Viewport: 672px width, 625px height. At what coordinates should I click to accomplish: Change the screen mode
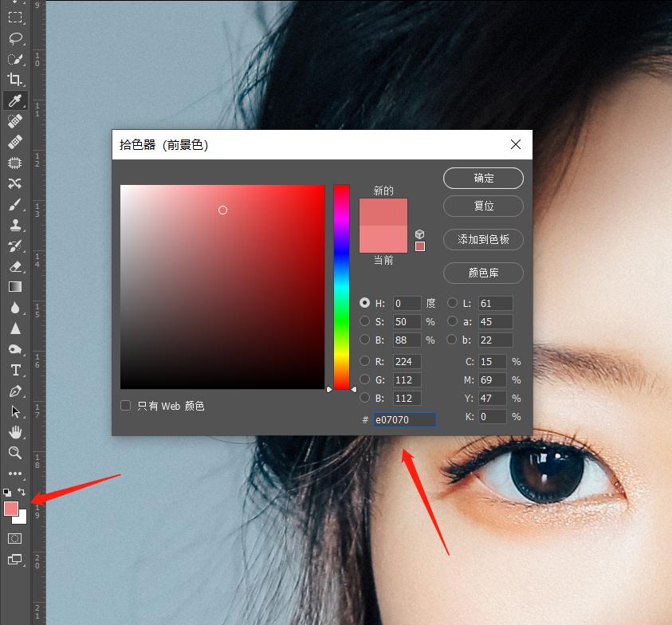pos(15,560)
